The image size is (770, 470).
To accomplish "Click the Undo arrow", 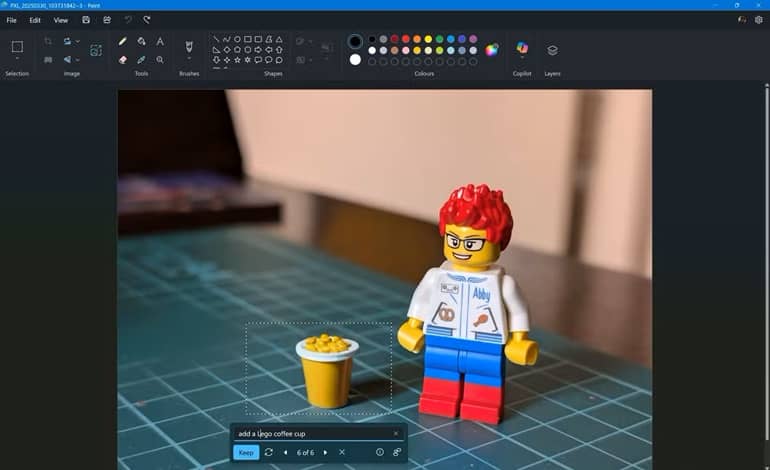I will [128, 20].
